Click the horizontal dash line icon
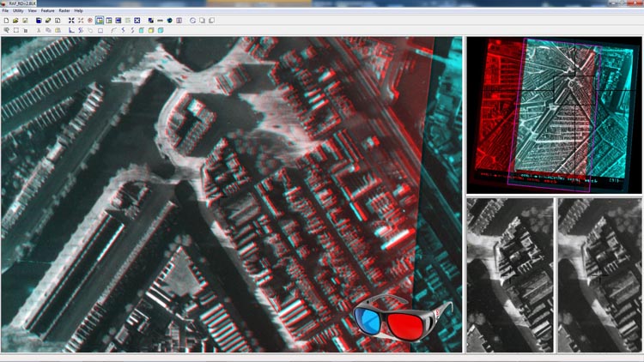 pyautogui.click(x=161, y=21)
